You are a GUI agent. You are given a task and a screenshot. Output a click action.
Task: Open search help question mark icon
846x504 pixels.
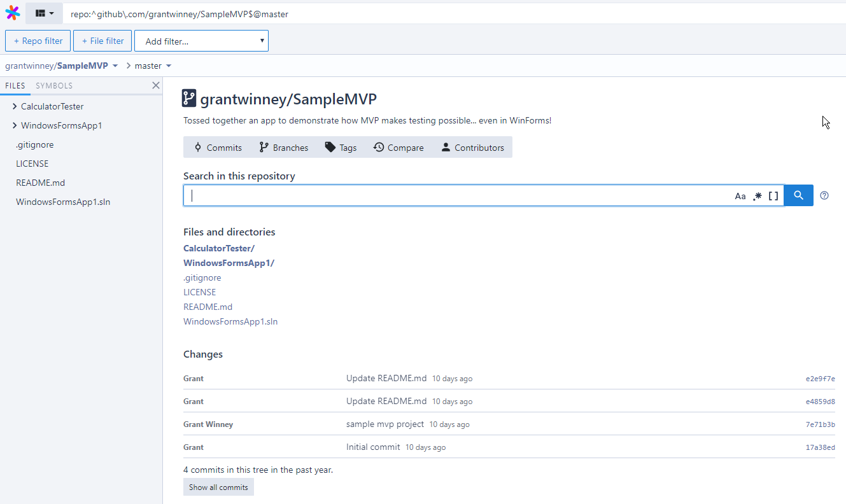(824, 196)
